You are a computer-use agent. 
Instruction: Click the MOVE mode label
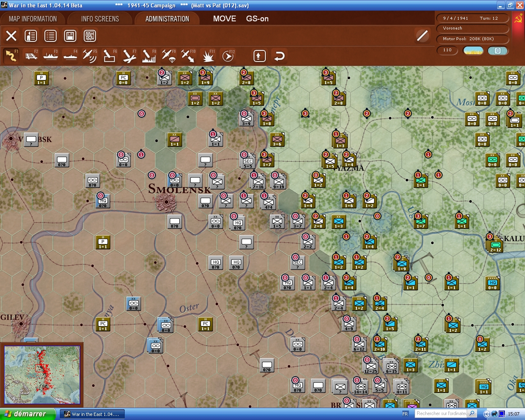click(x=225, y=18)
